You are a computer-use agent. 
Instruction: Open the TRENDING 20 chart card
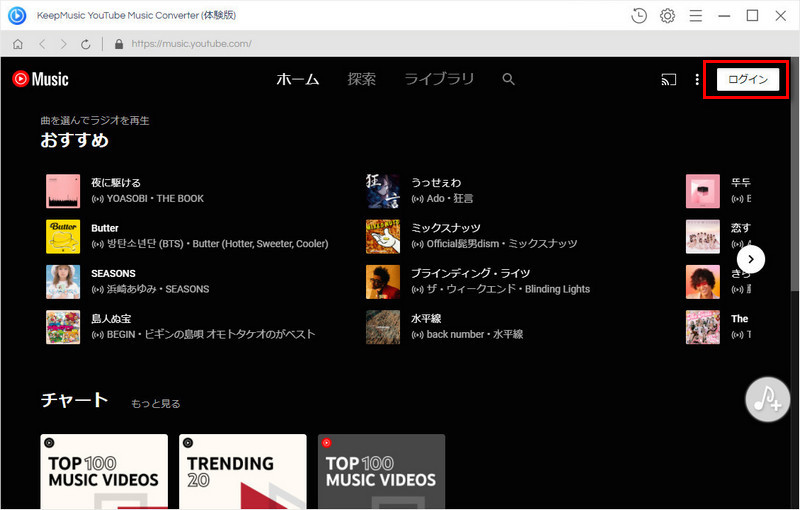click(x=243, y=471)
